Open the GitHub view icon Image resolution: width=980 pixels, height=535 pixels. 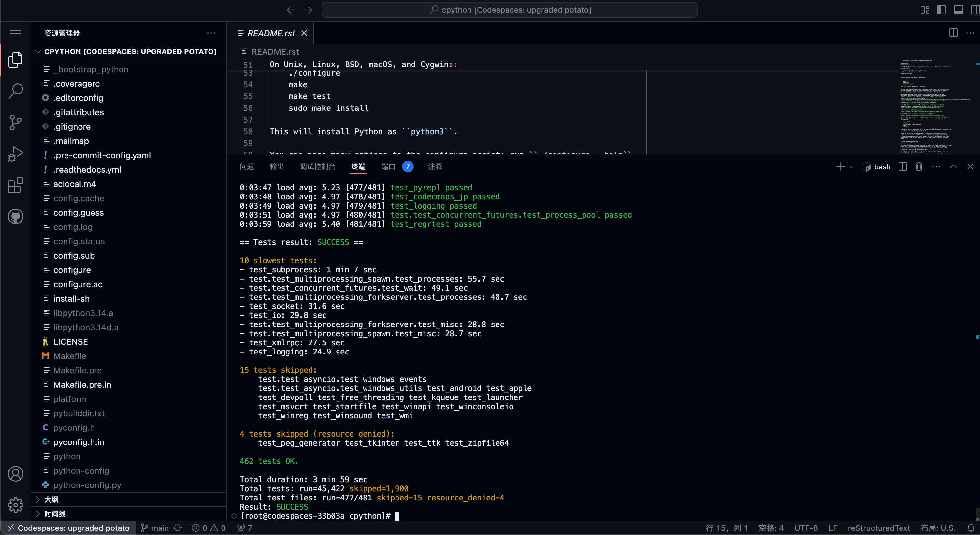[16, 217]
